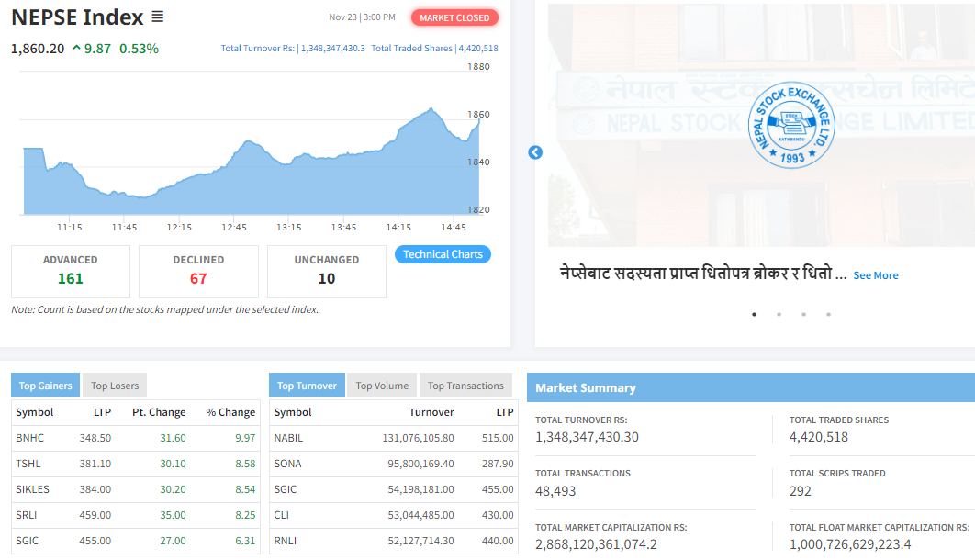Image resolution: width=975 pixels, height=560 pixels.
Task: Select the fourth carousel dot indicator
Action: pos(828,315)
